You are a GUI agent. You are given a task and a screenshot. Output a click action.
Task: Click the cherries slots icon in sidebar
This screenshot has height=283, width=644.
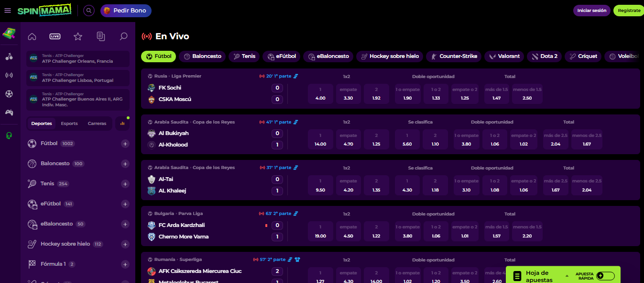coord(9,57)
